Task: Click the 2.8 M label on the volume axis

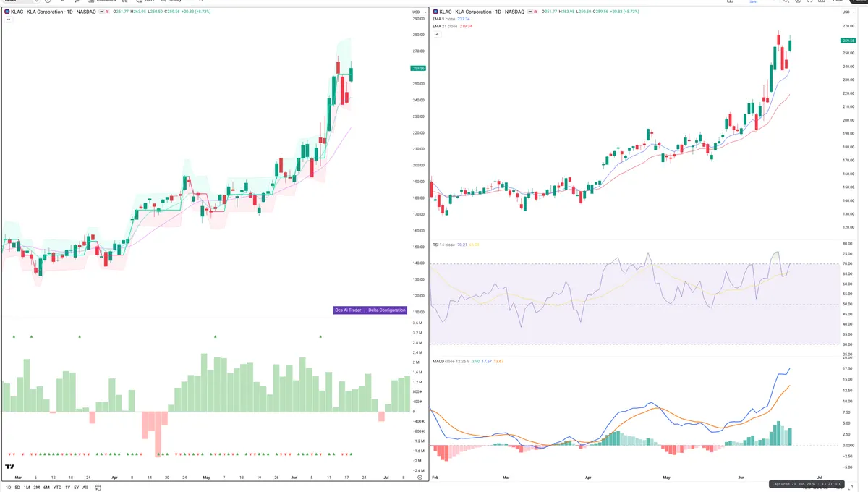Action: click(417, 342)
